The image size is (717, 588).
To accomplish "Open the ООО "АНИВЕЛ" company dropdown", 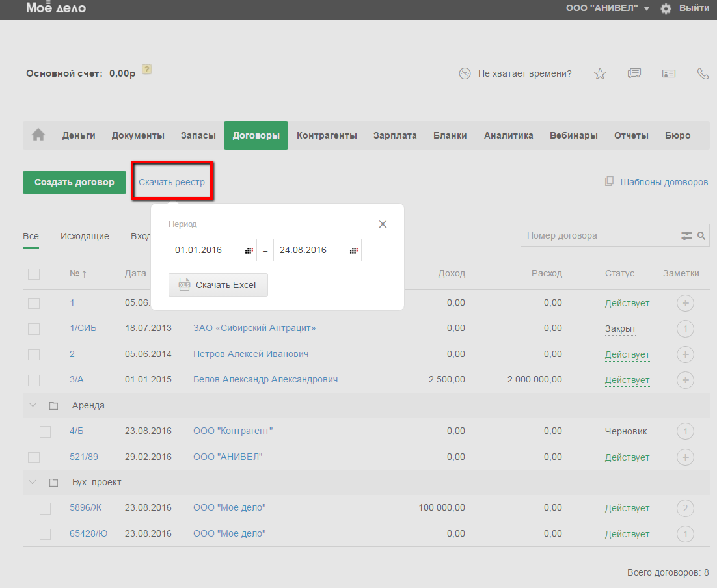I will [x=608, y=8].
